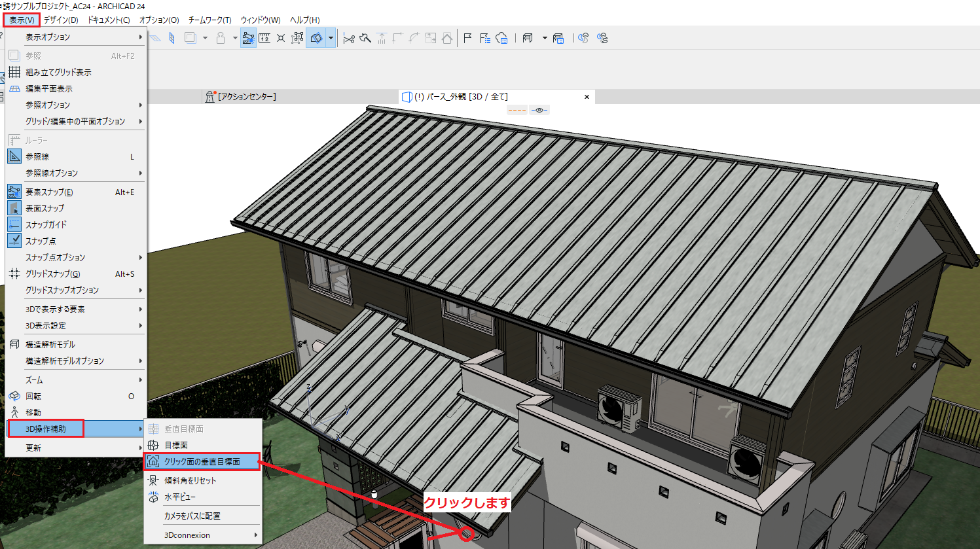Expand the 参照線オプション submenu
The image size is (980, 549).
(76, 173)
